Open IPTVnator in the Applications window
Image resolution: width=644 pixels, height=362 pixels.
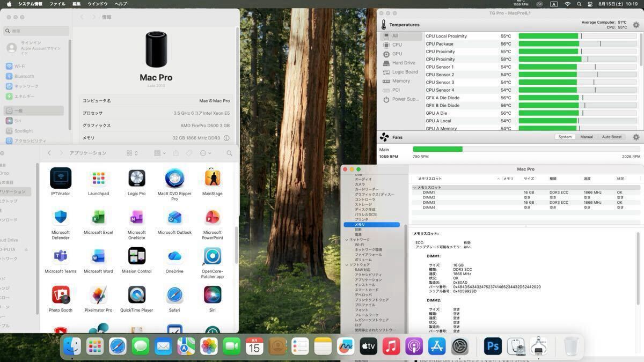pos(61,178)
